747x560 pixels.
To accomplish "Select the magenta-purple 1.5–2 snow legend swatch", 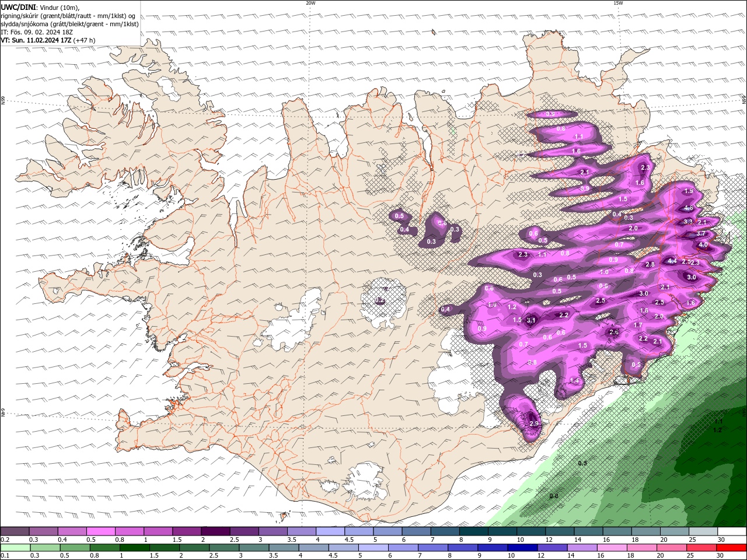I will coord(187,531).
